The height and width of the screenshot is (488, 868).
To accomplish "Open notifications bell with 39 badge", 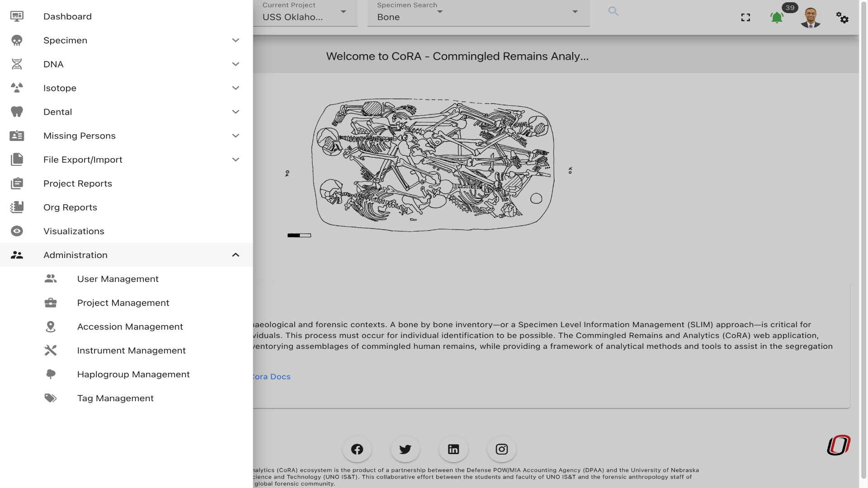I will click(x=777, y=18).
